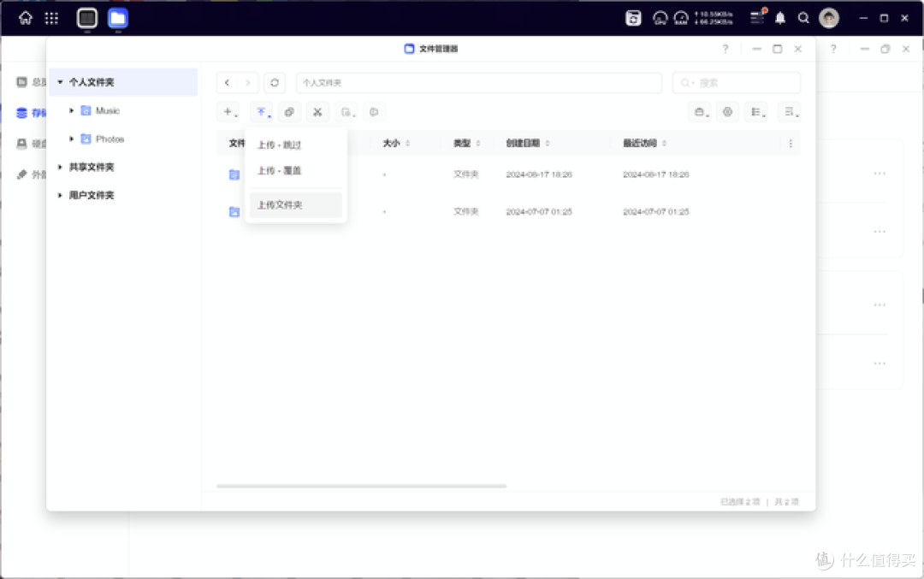This screenshot has width=924, height=579.
Task: Click creation date 2024-07-07 01:25
Action: [539, 211]
